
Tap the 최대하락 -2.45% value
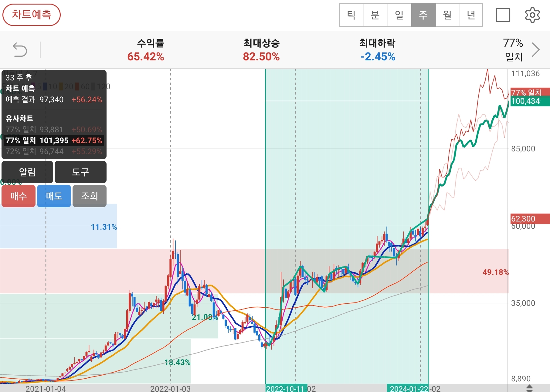[378, 57]
